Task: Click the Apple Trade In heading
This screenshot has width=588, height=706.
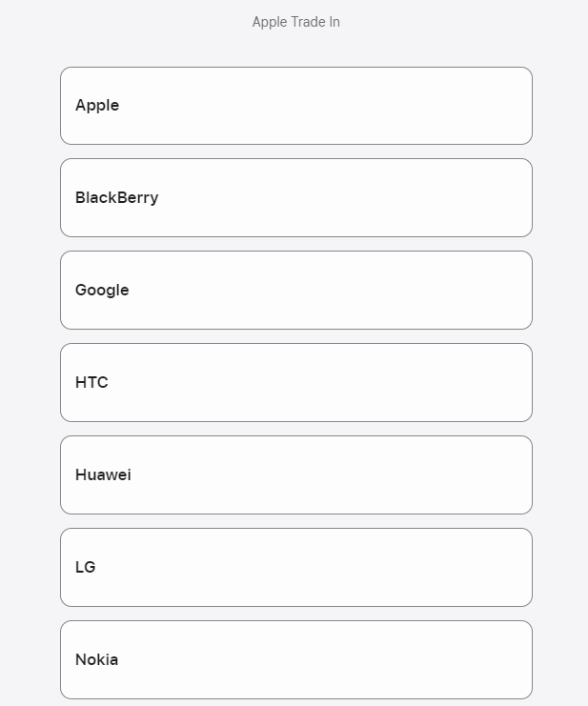Action: 295,22
